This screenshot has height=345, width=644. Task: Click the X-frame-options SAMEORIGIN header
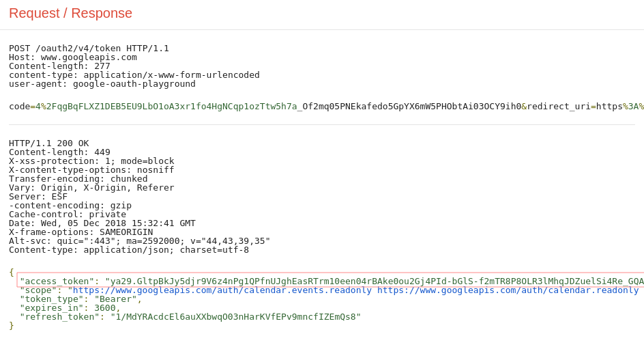[81, 232]
